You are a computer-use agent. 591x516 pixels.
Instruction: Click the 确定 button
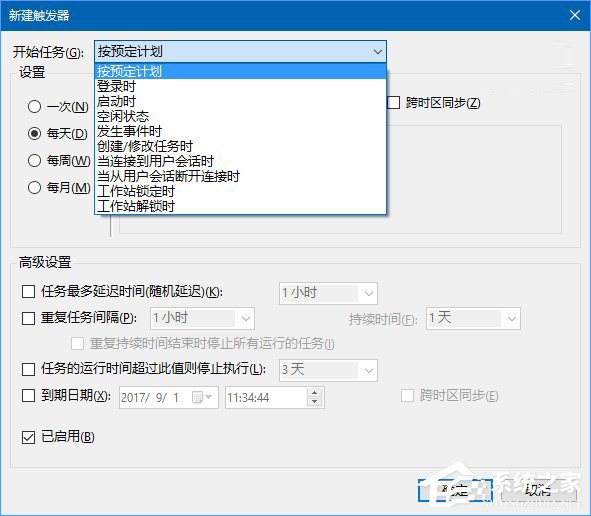(455, 490)
